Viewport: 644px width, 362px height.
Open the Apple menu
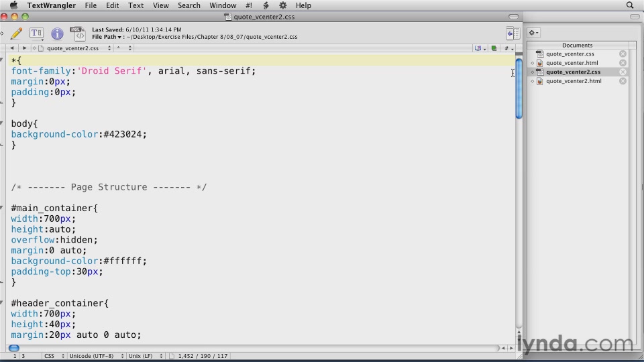click(13, 5)
